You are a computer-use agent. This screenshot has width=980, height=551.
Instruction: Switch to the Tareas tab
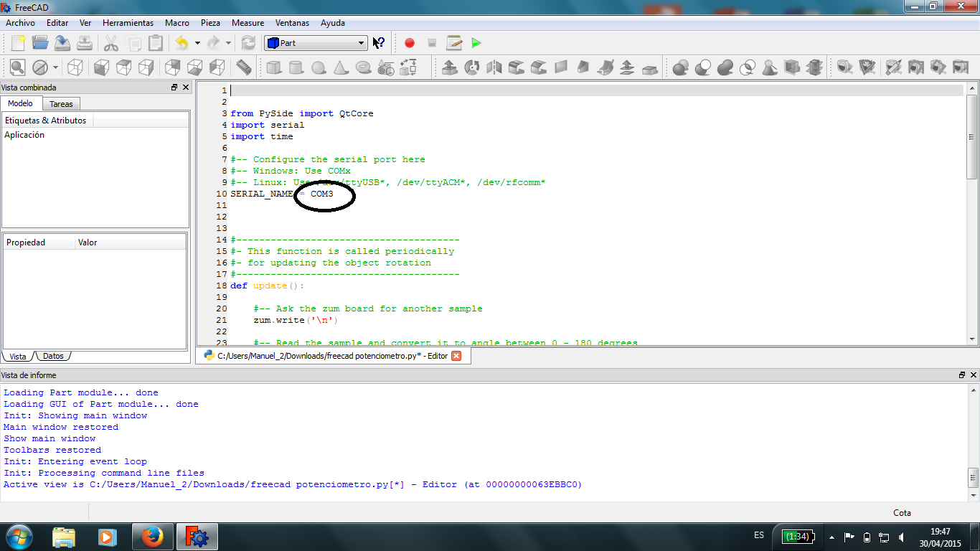61,104
